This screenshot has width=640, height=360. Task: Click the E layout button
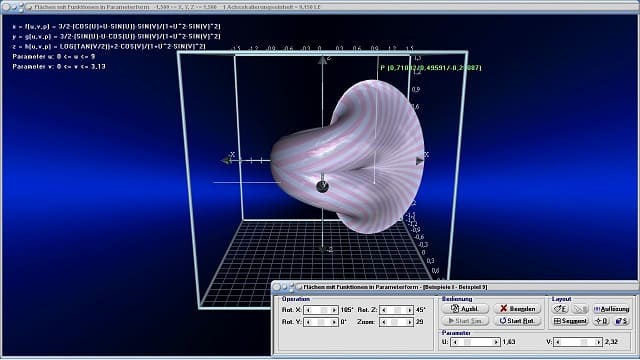tap(560, 309)
